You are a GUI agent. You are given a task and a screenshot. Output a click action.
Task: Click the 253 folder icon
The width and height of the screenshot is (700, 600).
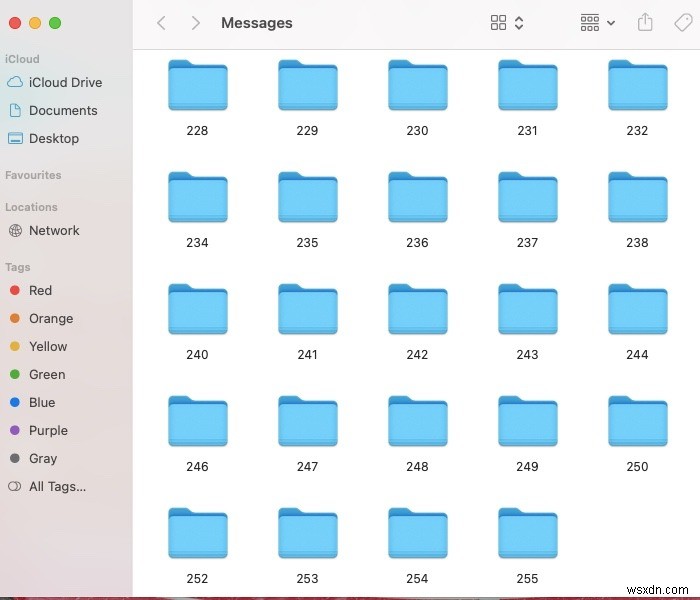308,533
